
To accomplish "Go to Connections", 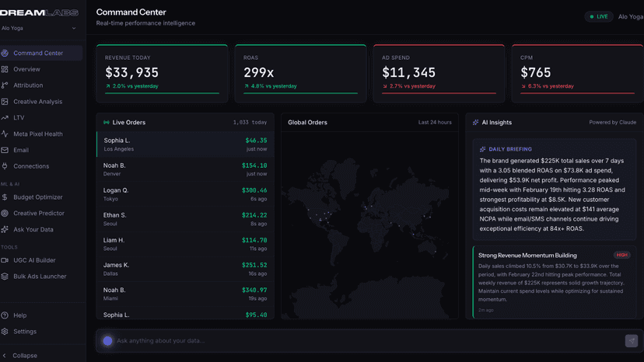I will coord(41,166).
